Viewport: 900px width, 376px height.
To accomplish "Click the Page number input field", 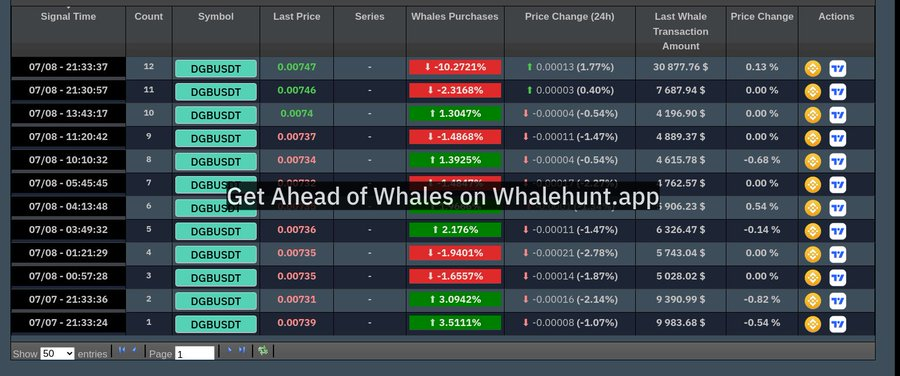I will click(195, 354).
